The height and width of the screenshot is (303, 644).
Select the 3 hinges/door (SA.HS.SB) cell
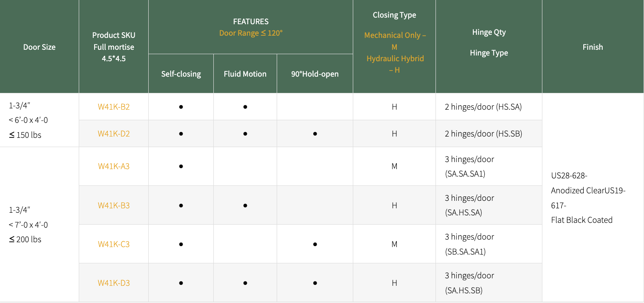click(469, 283)
